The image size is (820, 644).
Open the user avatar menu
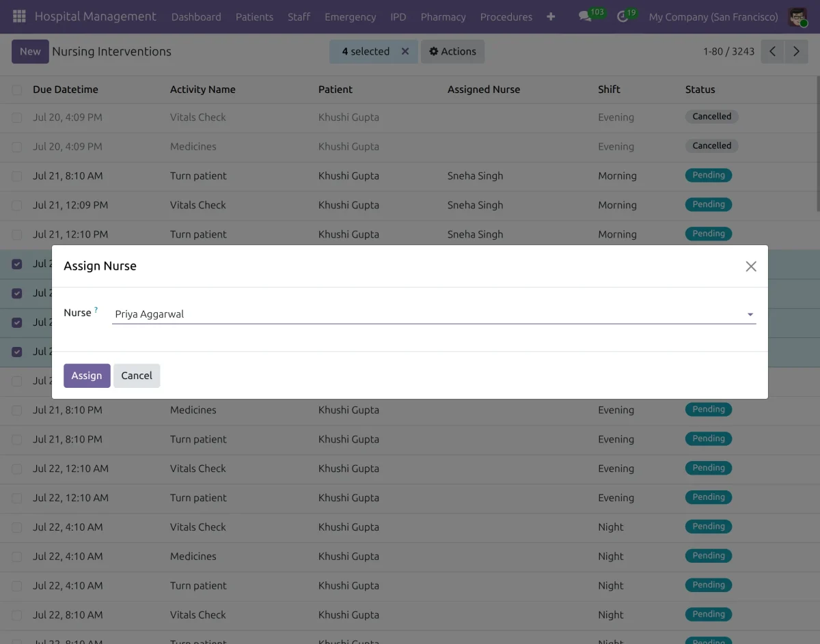pos(797,16)
